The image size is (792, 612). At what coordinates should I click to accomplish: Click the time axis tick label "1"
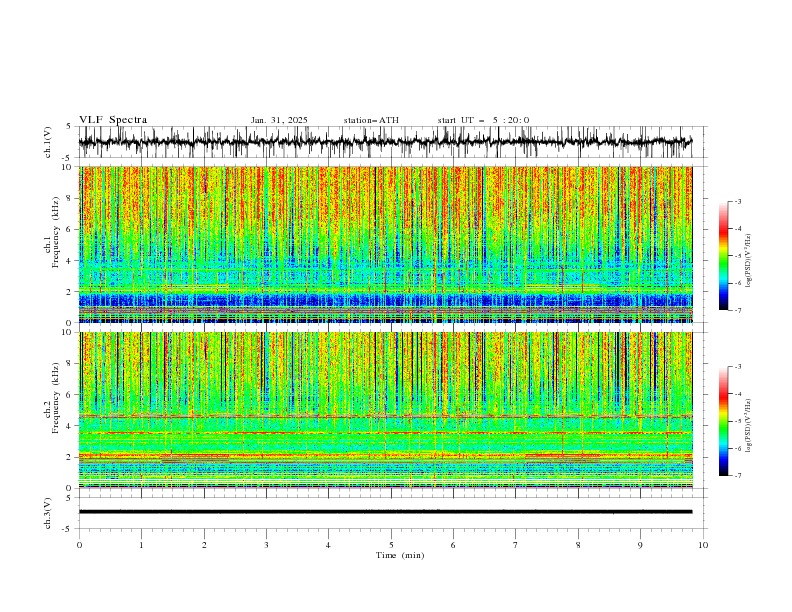(141, 545)
